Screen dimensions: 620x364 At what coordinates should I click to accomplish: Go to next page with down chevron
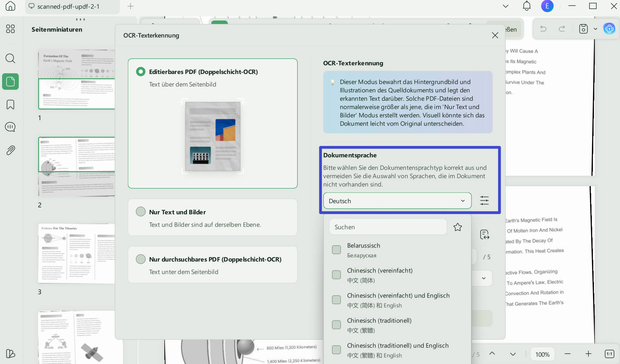click(x=513, y=354)
